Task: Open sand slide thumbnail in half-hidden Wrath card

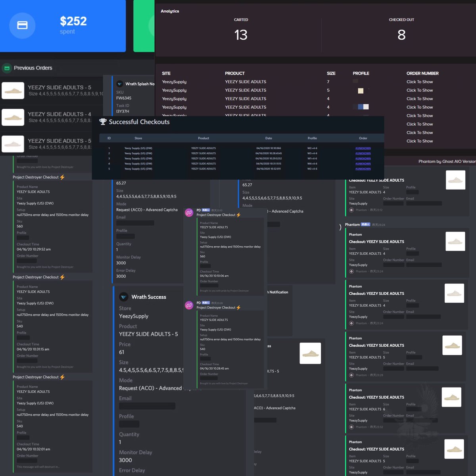Action: coord(310,353)
